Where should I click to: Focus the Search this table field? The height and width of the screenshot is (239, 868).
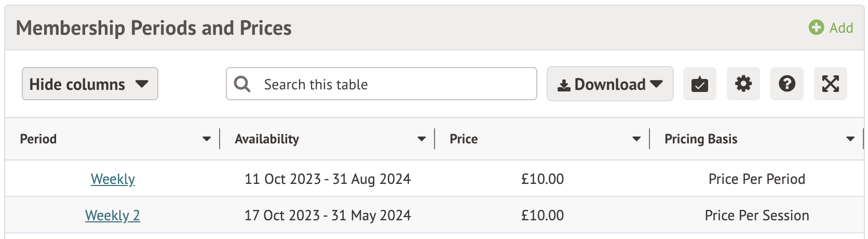[x=395, y=84]
